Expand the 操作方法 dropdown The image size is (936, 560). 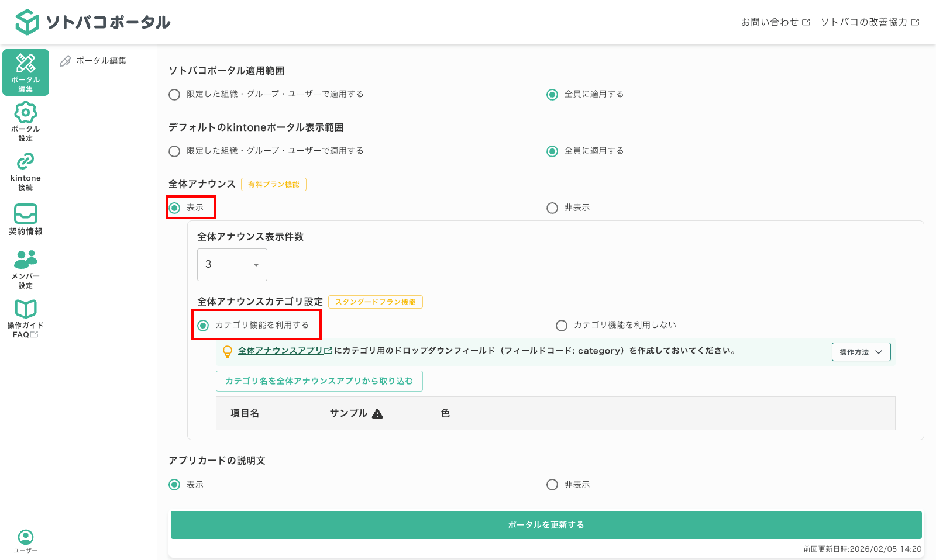pos(861,352)
